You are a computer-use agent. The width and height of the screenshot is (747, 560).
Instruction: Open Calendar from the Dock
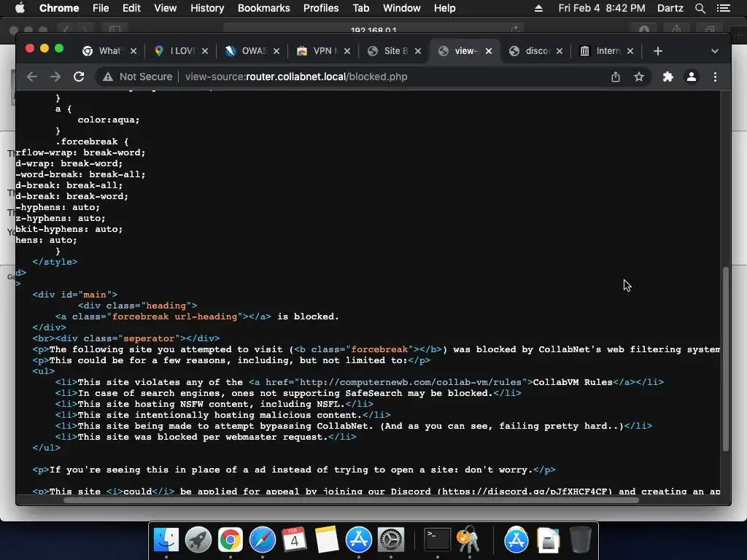pyautogui.click(x=295, y=540)
